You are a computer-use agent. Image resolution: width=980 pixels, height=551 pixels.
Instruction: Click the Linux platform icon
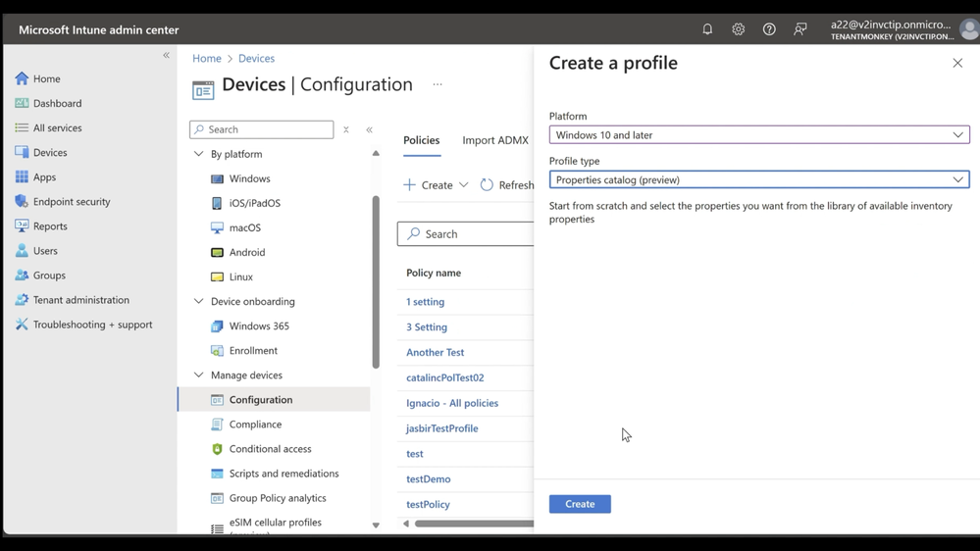[217, 276]
